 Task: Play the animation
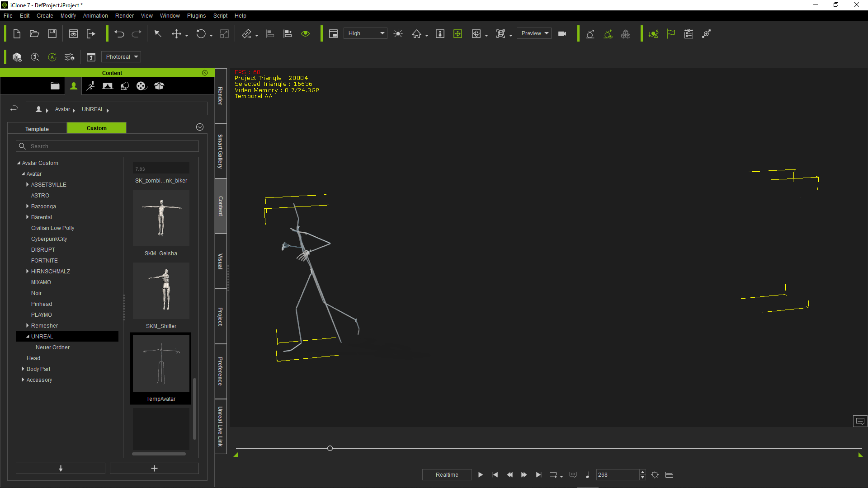click(x=480, y=475)
